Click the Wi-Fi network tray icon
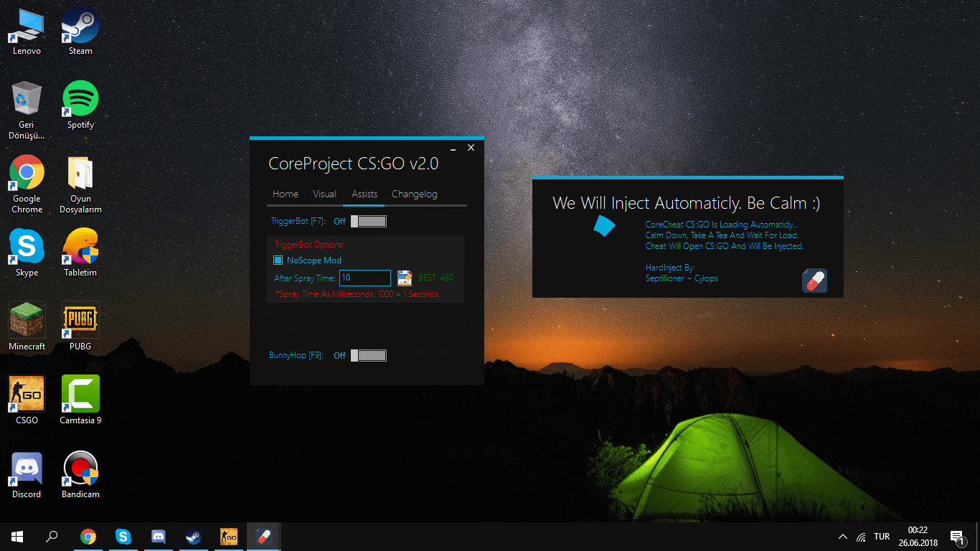The height and width of the screenshot is (551, 980). pyautogui.click(x=861, y=537)
